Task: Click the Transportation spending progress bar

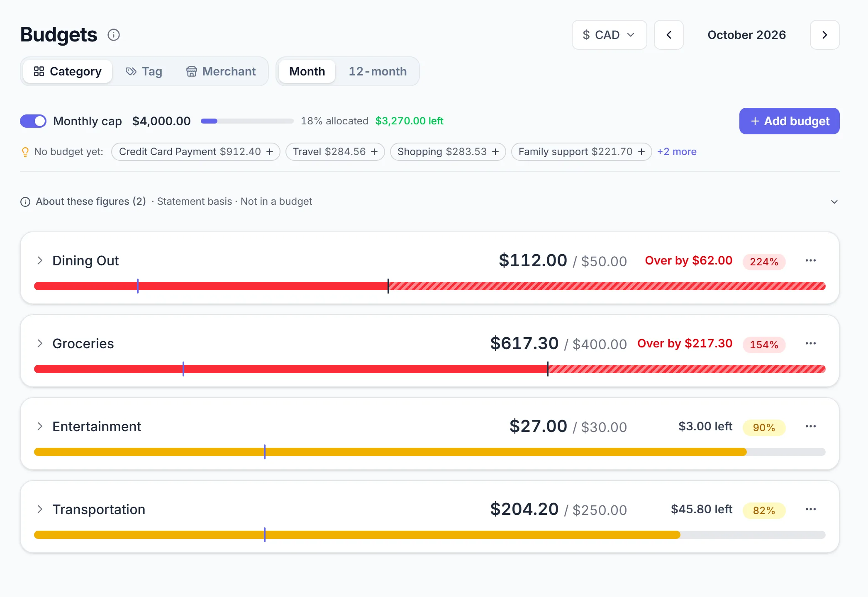Action: [430, 535]
